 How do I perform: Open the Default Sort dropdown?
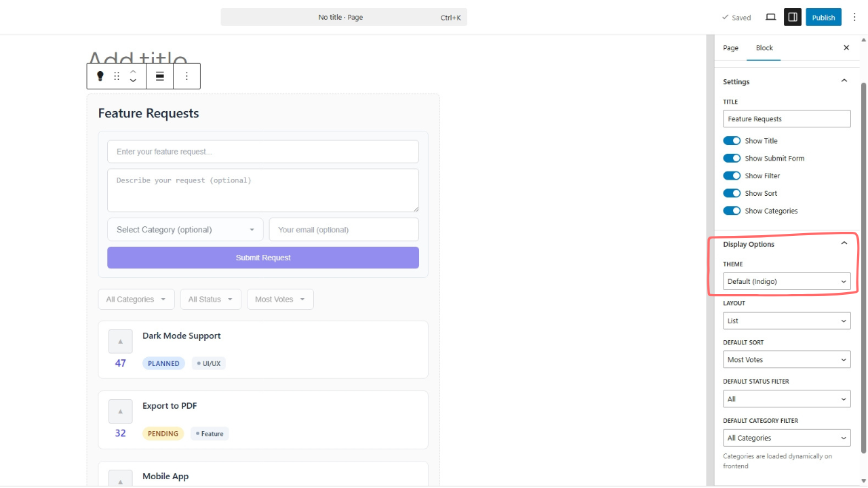tap(787, 359)
